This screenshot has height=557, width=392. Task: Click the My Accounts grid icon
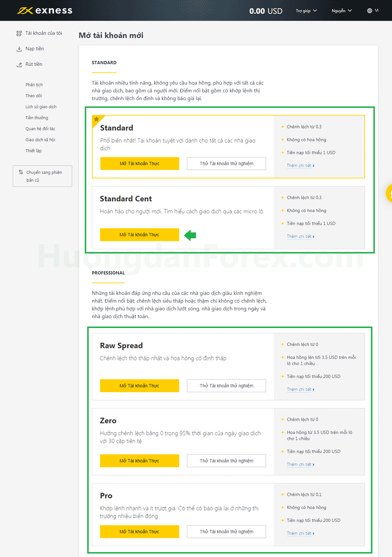[19, 33]
